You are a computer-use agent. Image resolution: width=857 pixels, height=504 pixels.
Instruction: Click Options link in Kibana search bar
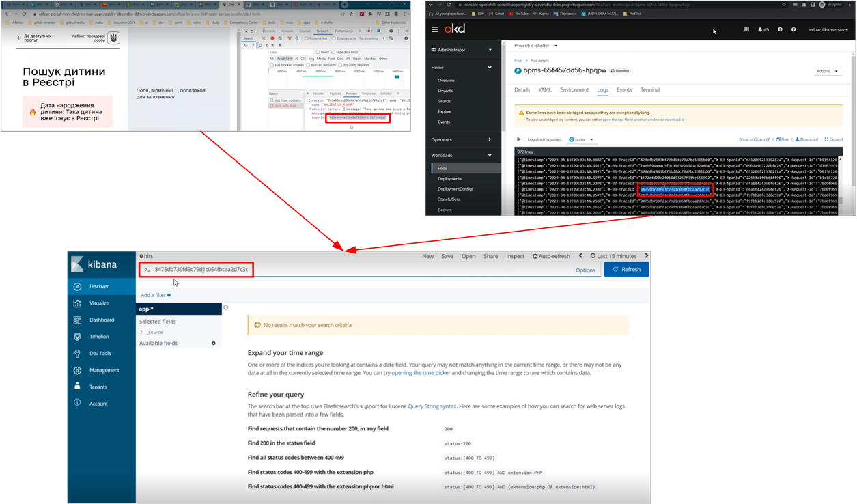click(585, 270)
